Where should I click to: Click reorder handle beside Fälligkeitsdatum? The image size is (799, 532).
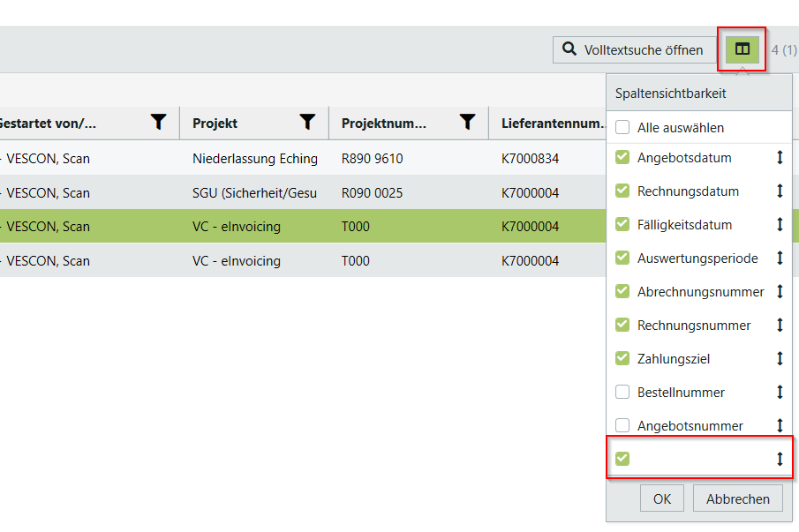pyautogui.click(x=780, y=225)
